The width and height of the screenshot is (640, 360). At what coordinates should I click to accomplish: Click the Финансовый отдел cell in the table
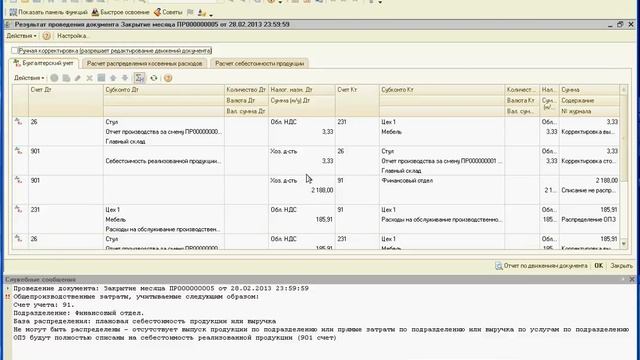(442, 180)
